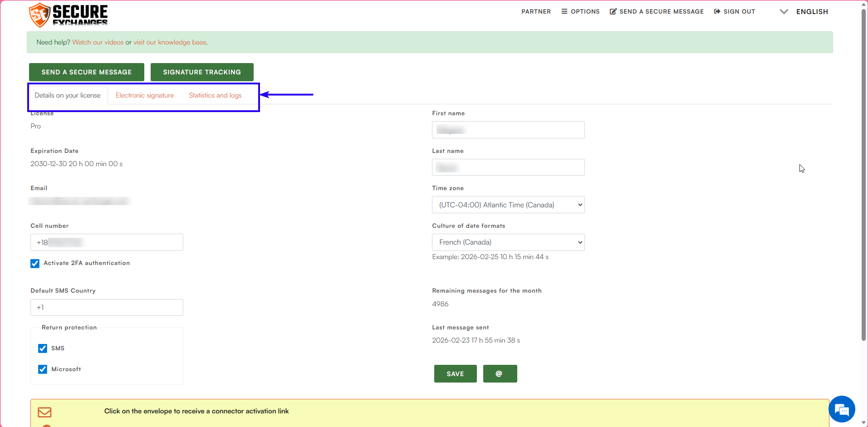Click the First name input field

click(x=508, y=130)
